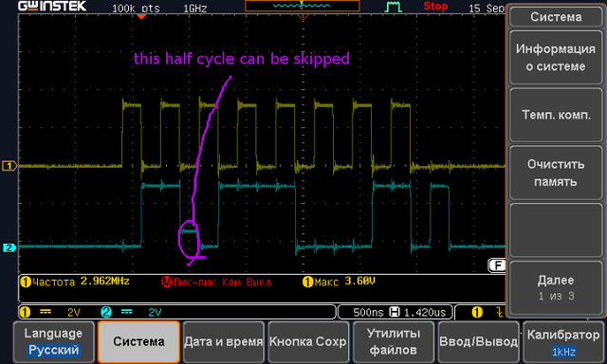Screen dimensions: 607x364
Task: Click the 1GHz sample rate readout
Action: (x=195, y=9)
